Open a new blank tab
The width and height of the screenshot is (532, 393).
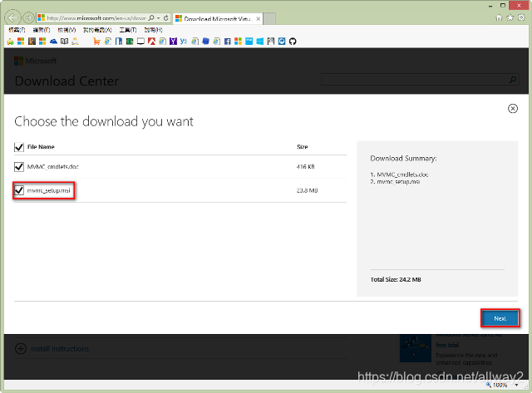pos(269,19)
